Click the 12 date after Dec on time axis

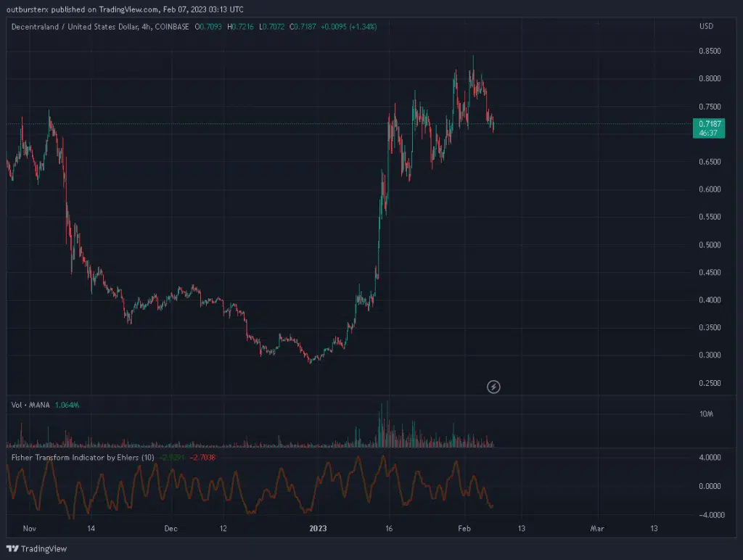click(223, 528)
